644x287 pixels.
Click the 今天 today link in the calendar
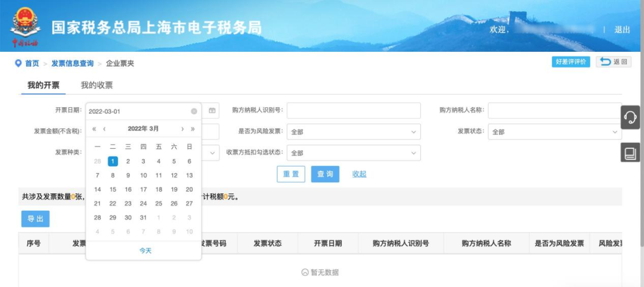coord(145,251)
